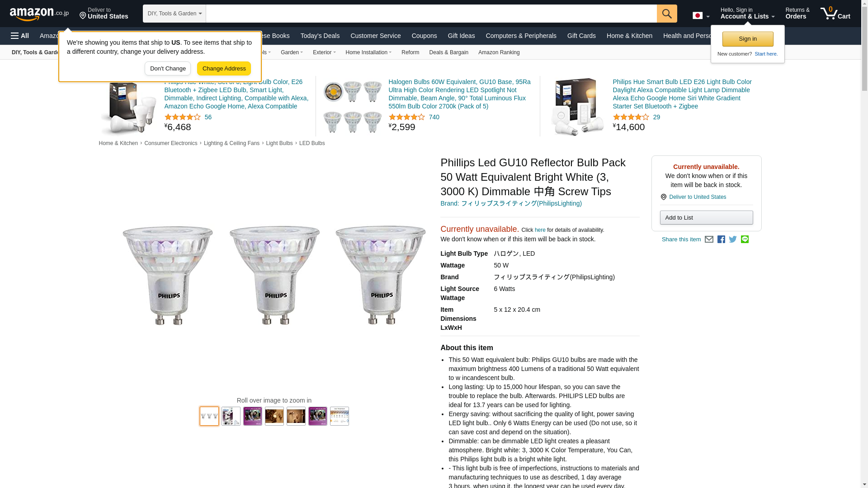Share this item via LINE icon
Image resolution: width=868 pixels, height=488 pixels.
tap(745, 239)
